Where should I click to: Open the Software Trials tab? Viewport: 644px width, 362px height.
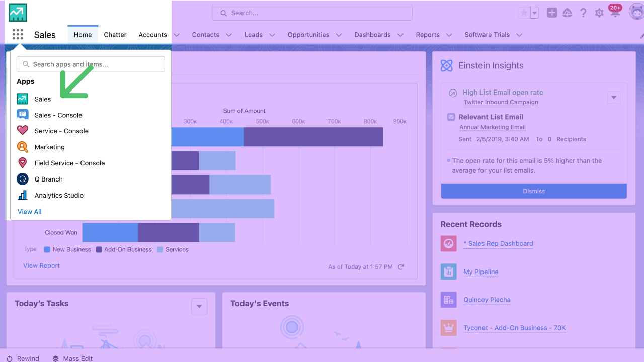[487, 35]
